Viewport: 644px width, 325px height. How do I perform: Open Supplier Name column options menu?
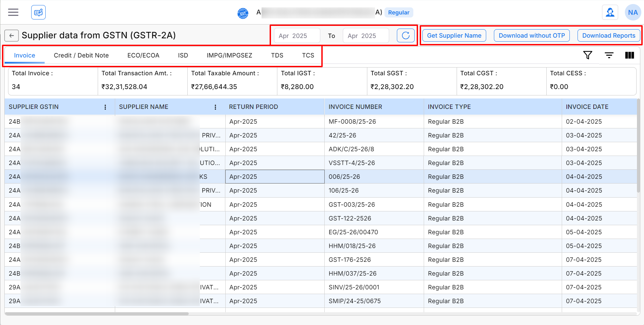click(215, 107)
